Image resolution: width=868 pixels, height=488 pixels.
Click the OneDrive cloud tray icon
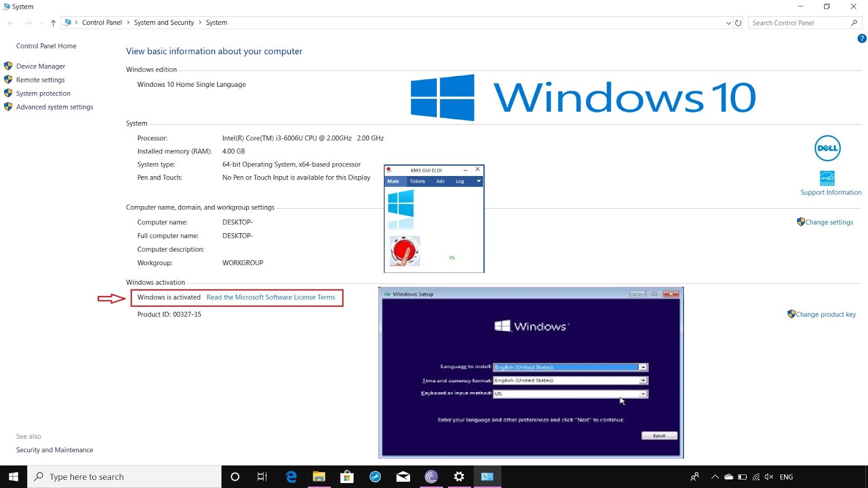[x=729, y=477]
